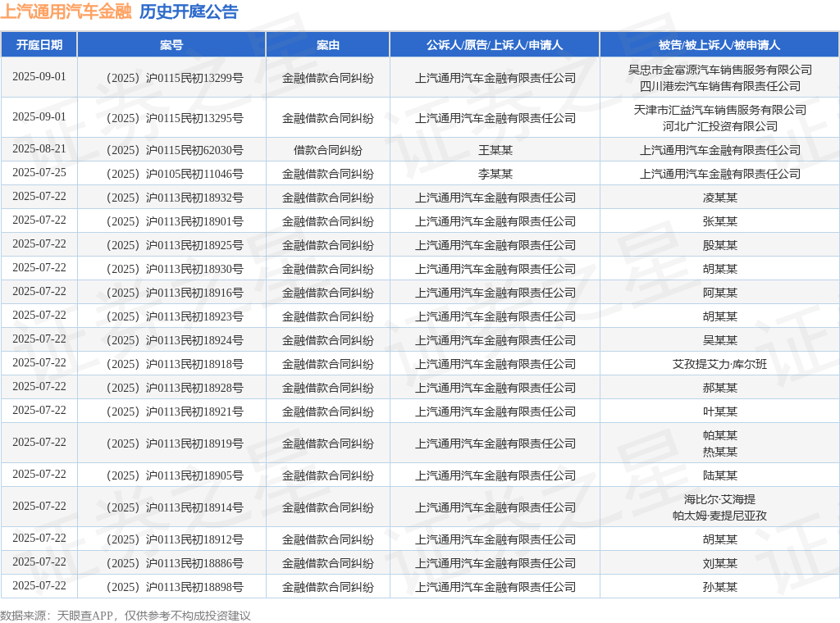Viewport: 840px width, 623px height.
Task: Click defendant 吴忠市金富源汽车销售服务有限公司
Action: tap(720, 70)
